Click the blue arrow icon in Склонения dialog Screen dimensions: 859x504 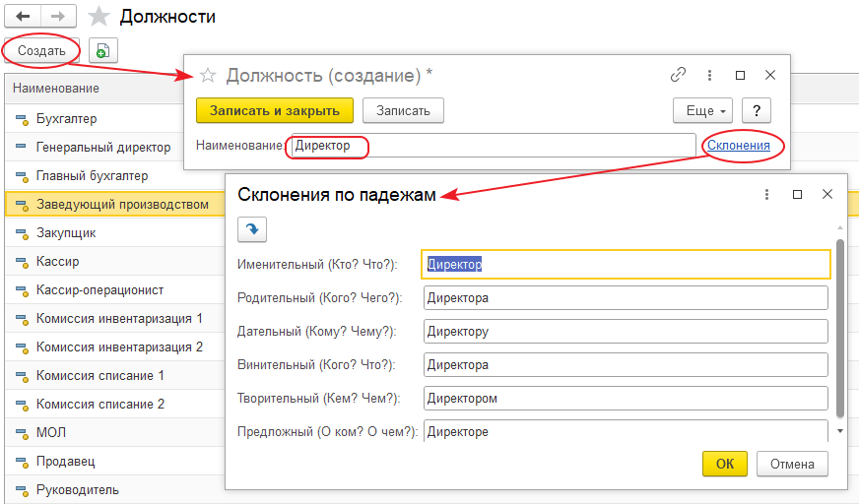[x=253, y=229]
